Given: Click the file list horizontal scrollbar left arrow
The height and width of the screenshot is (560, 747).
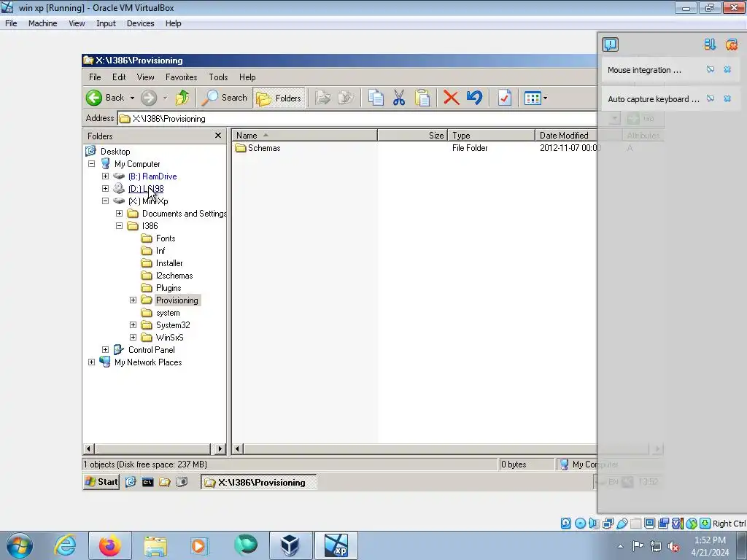Looking at the screenshot, I should (x=237, y=448).
